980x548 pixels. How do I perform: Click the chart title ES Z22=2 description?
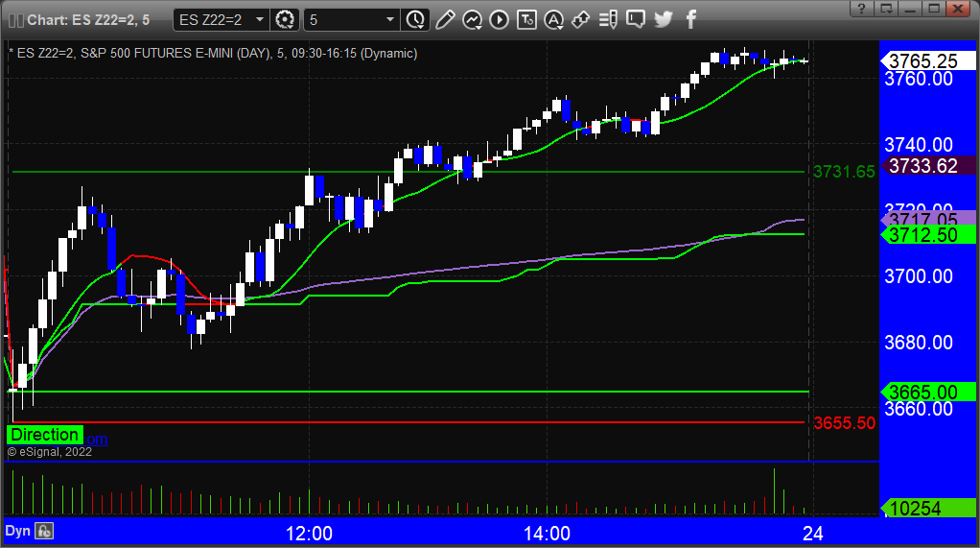click(213, 53)
